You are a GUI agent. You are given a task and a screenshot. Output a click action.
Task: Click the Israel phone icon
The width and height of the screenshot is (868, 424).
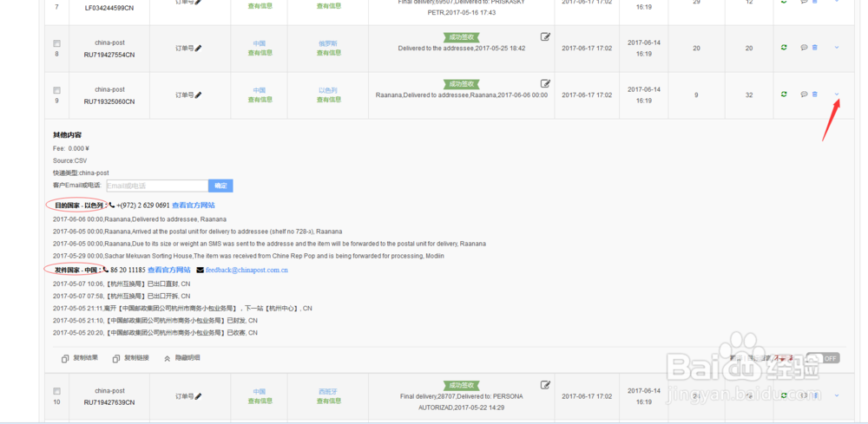pyautogui.click(x=112, y=205)
